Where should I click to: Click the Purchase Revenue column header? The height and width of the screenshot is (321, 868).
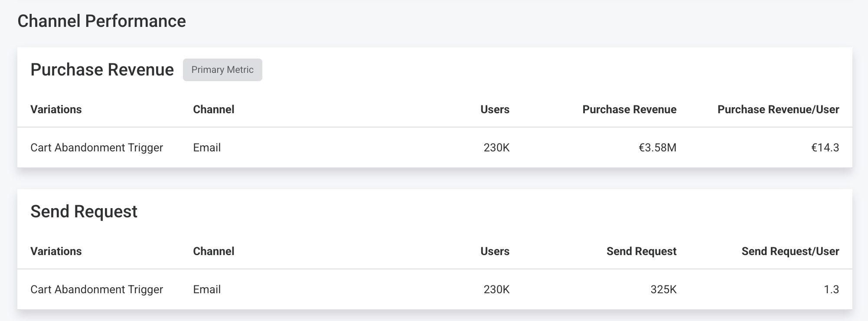pos(629,109)
